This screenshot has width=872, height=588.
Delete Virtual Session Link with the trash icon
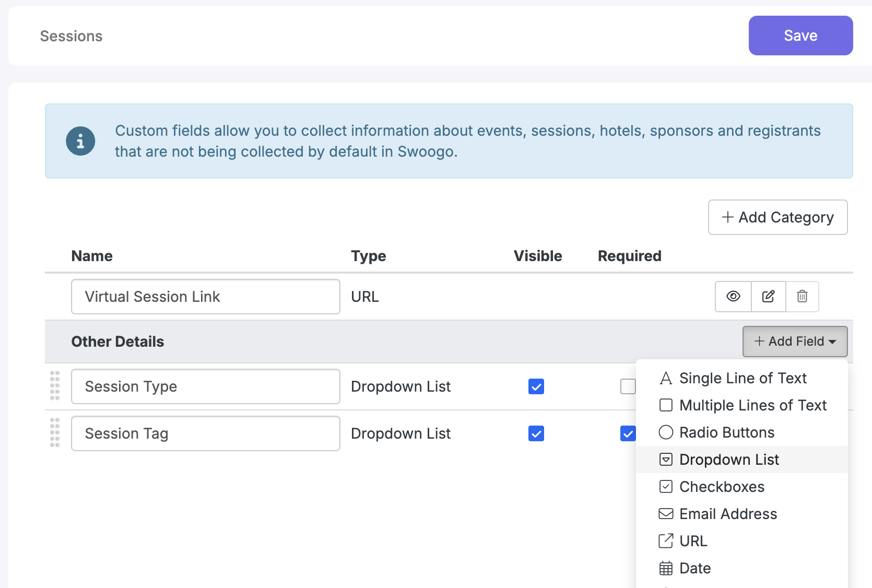tap(802, 297)
